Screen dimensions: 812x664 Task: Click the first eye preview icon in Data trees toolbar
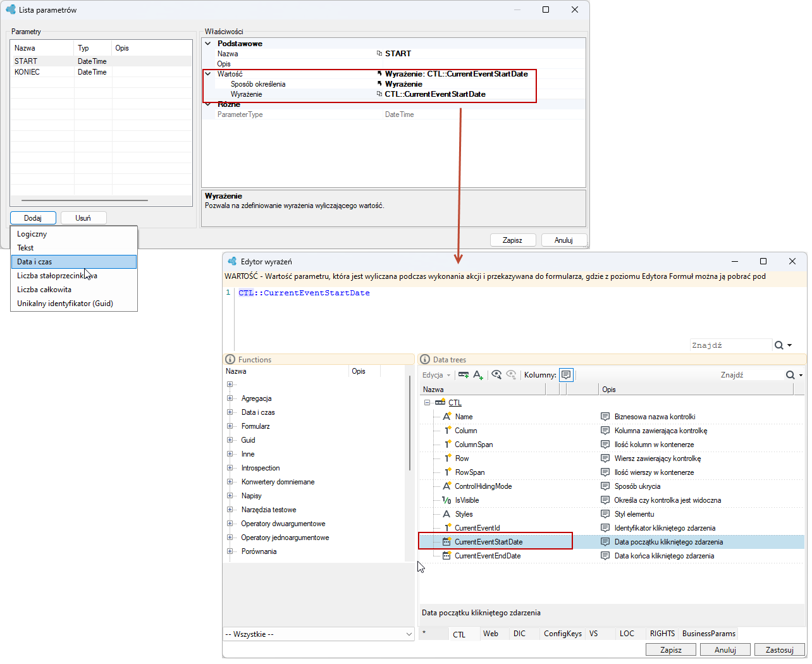[496, 375]
